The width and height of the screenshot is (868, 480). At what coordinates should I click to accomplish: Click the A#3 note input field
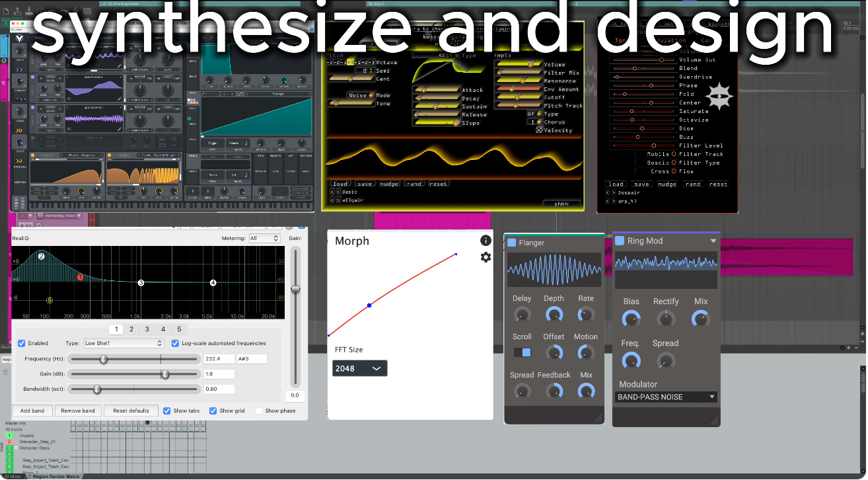click(252, 359)
